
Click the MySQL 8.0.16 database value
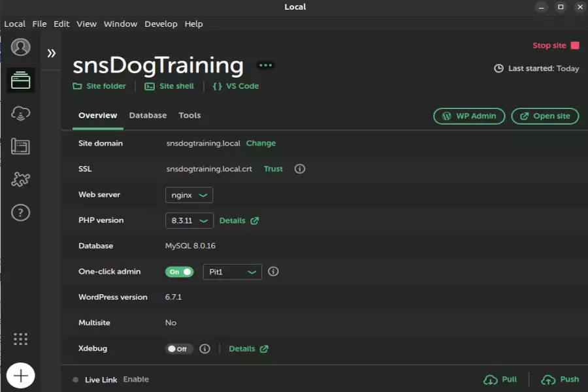click(190, 246)
